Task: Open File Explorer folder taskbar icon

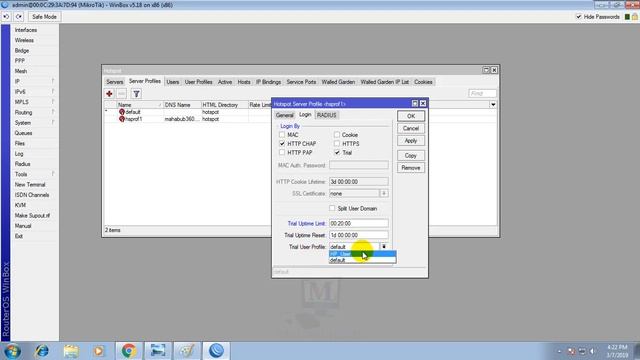Action: point(71,351)
